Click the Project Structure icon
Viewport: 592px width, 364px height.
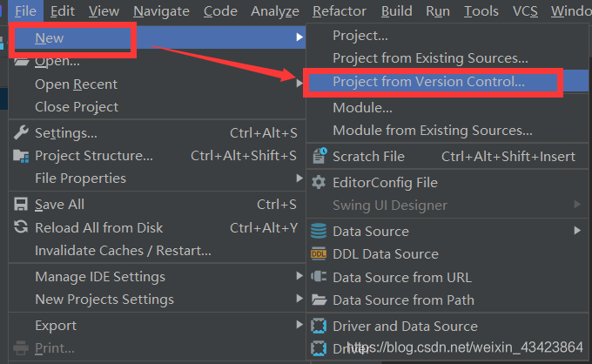pyautogui.click(x=20, y=156)
